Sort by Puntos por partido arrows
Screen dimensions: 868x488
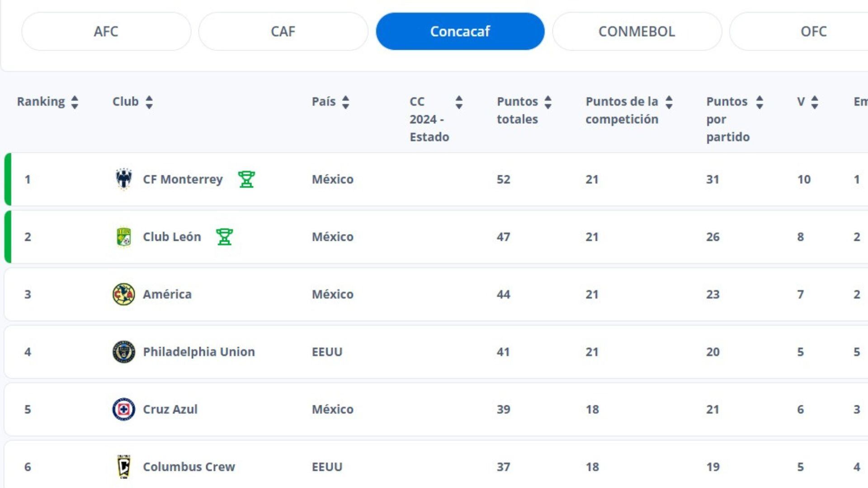(x=759, y=102)
